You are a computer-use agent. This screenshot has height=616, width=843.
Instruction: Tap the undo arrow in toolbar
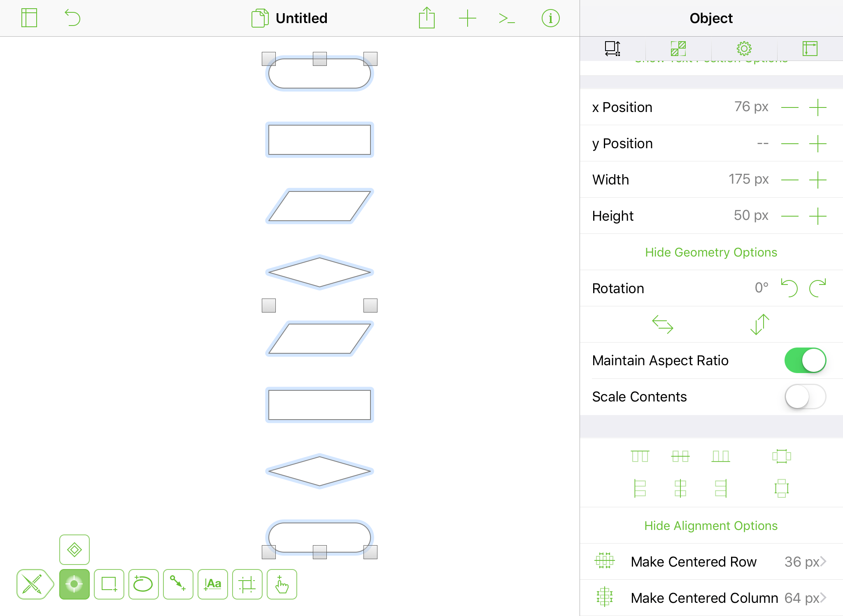72,18
